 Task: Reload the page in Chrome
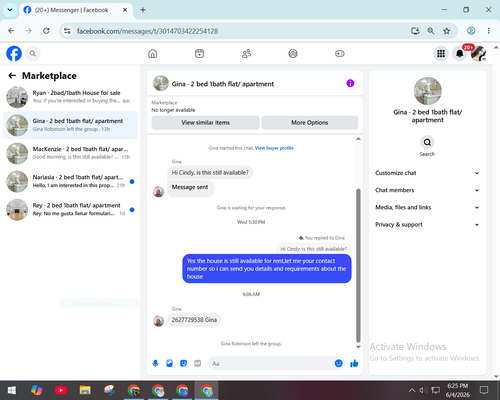pos(46,31)
